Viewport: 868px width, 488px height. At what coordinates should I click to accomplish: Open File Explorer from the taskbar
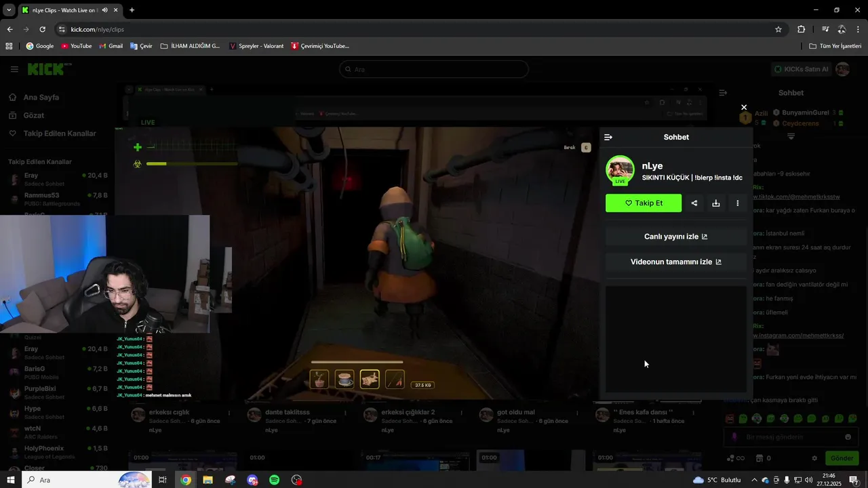208,480
